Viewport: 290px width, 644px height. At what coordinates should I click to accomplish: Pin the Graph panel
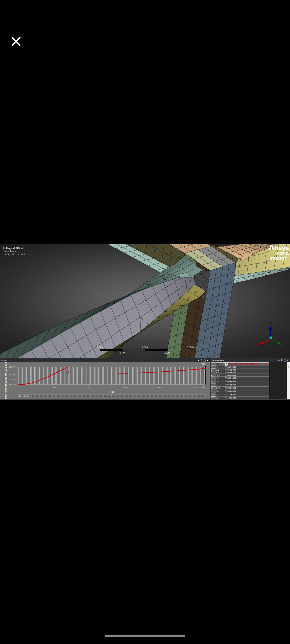(x=202, y=360)
